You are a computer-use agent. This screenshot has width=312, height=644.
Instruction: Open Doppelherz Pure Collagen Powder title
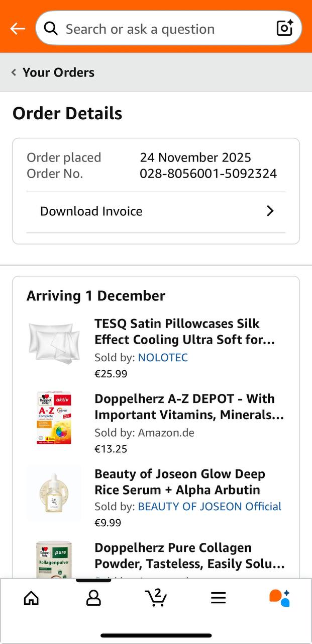pos(189,555)
